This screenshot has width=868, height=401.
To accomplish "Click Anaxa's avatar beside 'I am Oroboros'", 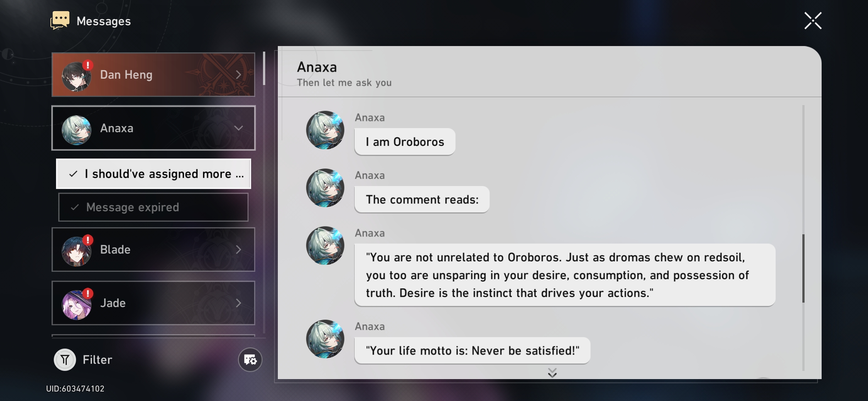I will click(x=325, y=130).
